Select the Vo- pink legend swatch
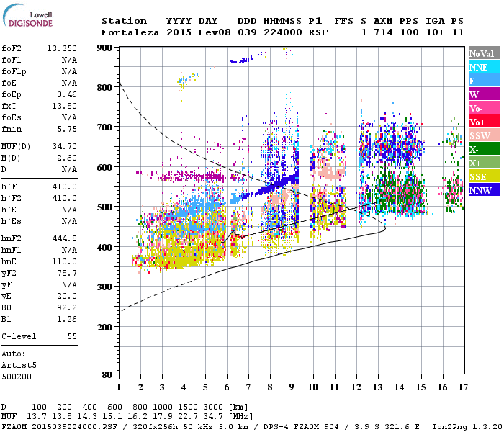This screenshot has width=504, height=432. [x=484, y=108]
